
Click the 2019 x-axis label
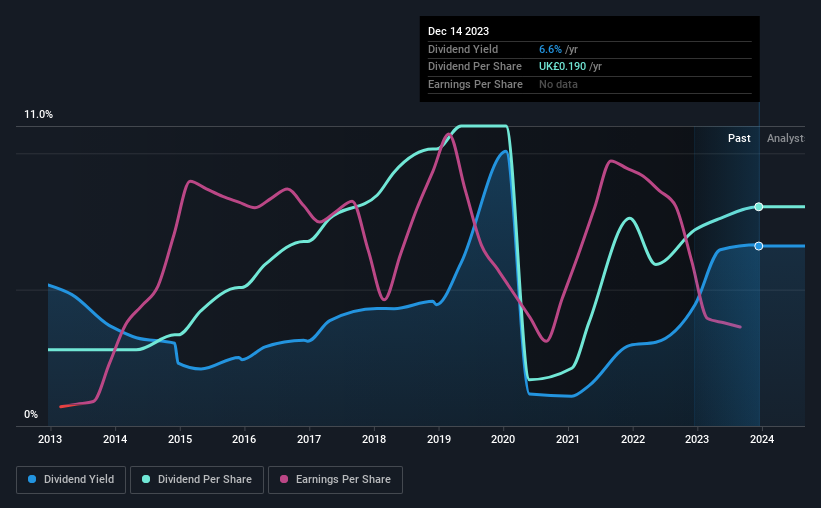pos(439,439)
